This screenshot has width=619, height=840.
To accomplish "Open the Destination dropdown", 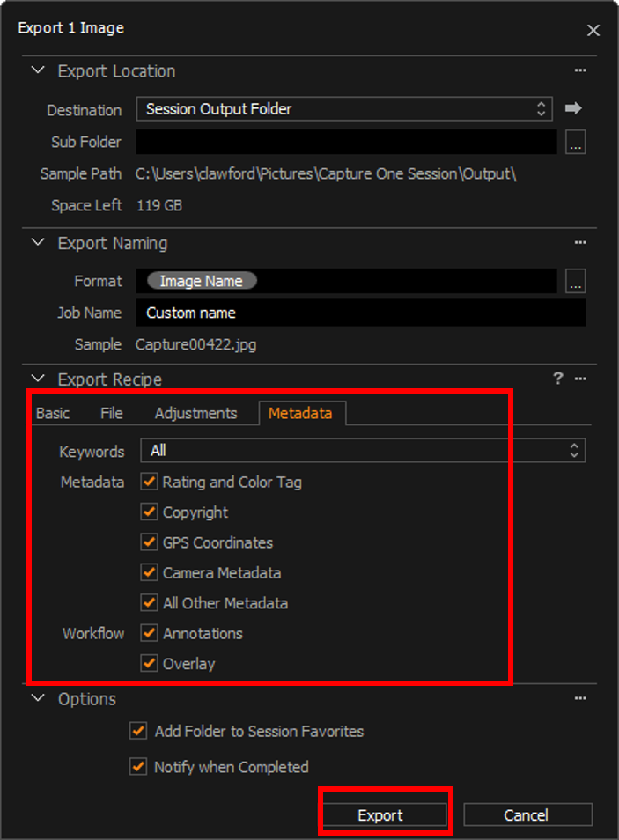I will pyautogui.click(x=344, y=109).
